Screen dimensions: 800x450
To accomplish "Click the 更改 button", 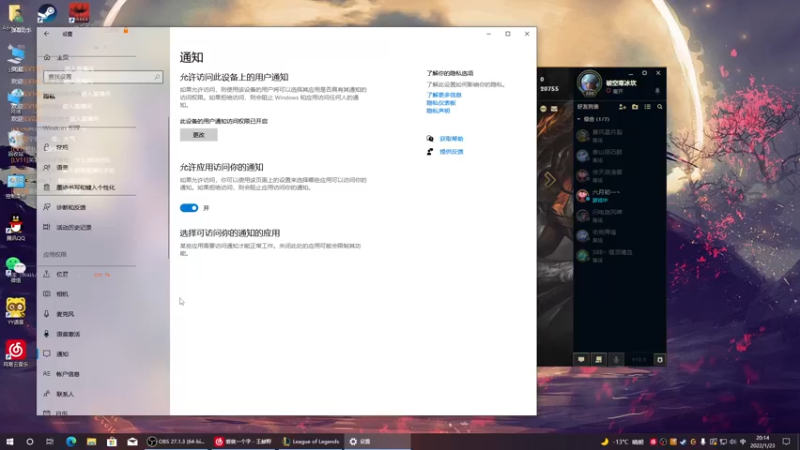I will [x=198, y=135].
